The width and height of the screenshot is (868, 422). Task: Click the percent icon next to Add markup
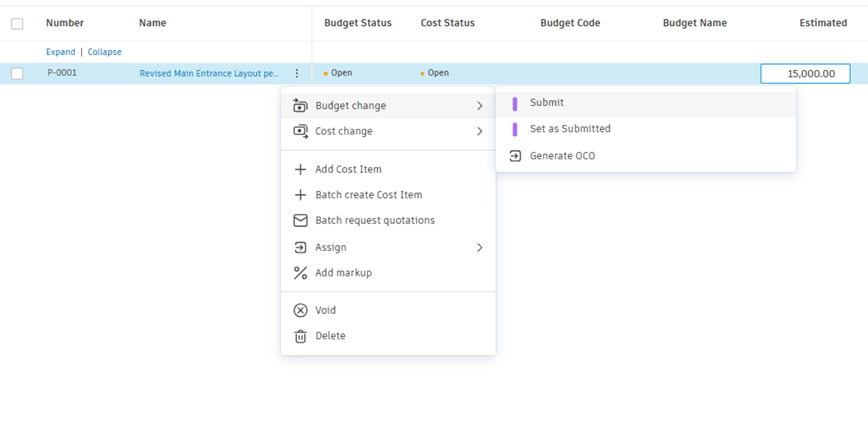click(x=300, y=273)
